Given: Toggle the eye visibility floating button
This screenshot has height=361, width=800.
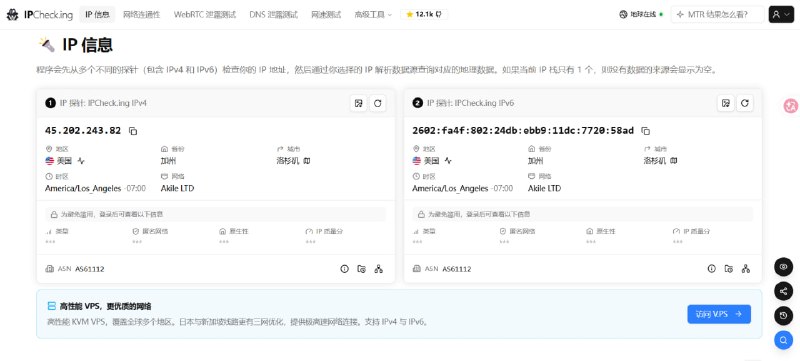Looking at the screenshot, I should click(784, 267).
